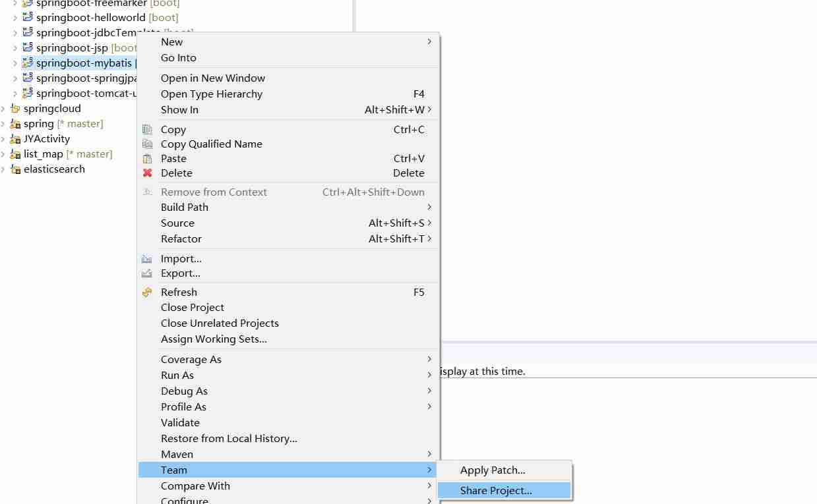This screenshot has height=504, width=817.
Task: Click the springcloud folder icon
Action: pos(15,109)
